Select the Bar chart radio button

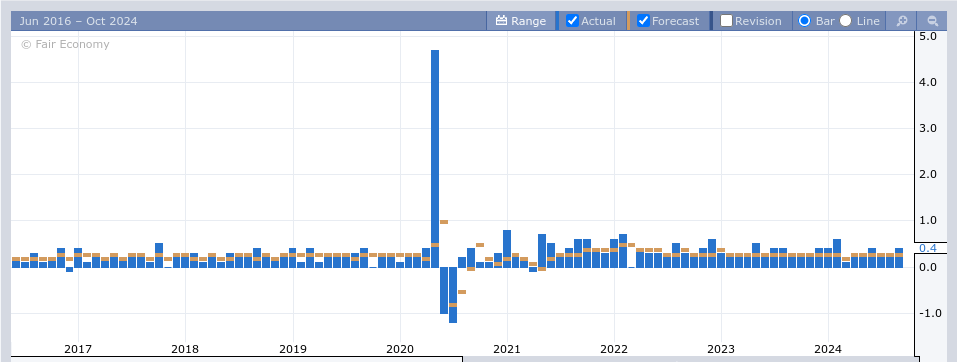point(804,21)
